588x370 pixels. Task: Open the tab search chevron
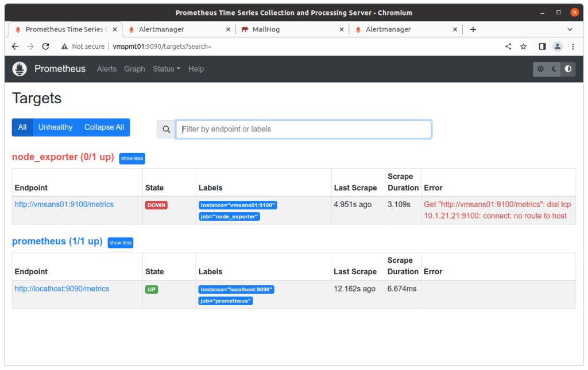pyautogui.click(x=570, y=29)
